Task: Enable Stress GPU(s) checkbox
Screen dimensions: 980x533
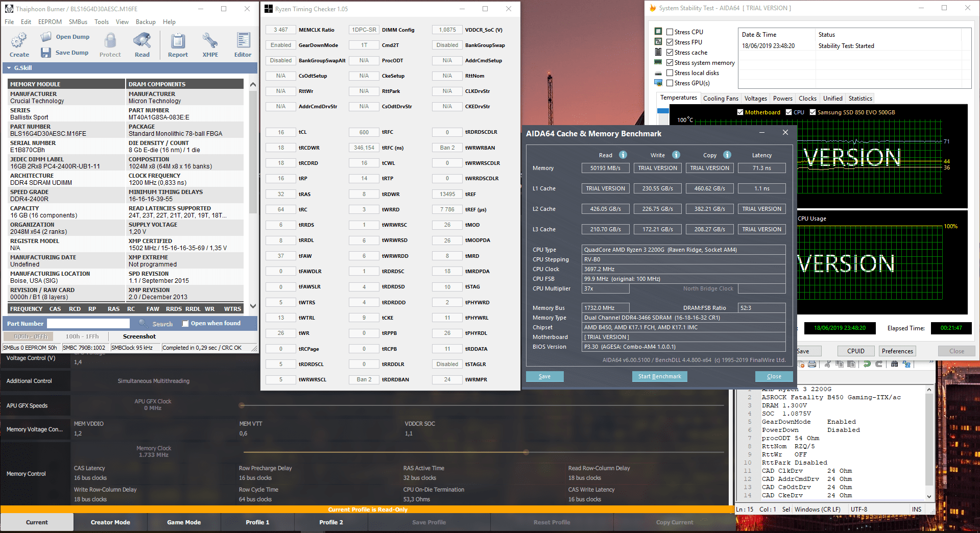Action: click(x=670, y=83)
